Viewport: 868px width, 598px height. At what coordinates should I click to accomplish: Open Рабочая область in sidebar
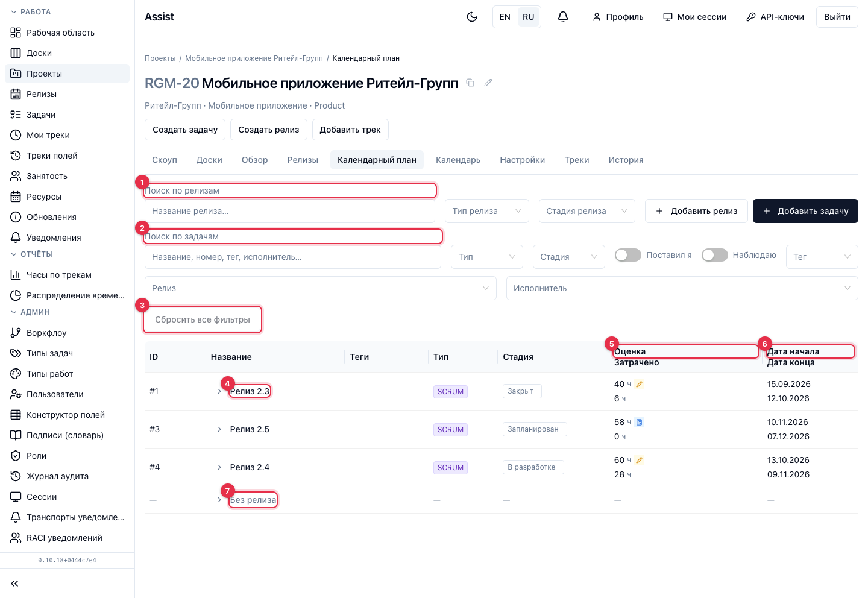point(67,33)
